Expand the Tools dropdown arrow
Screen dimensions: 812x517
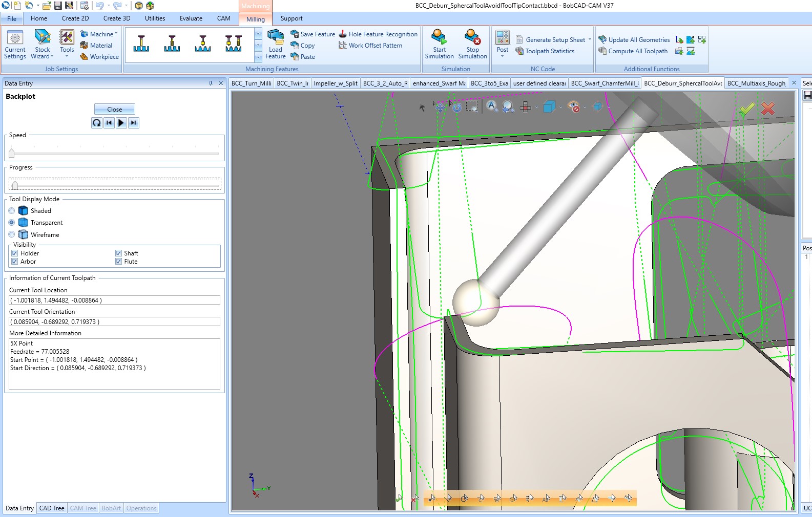pyautogui.click(x=67, y=56)
